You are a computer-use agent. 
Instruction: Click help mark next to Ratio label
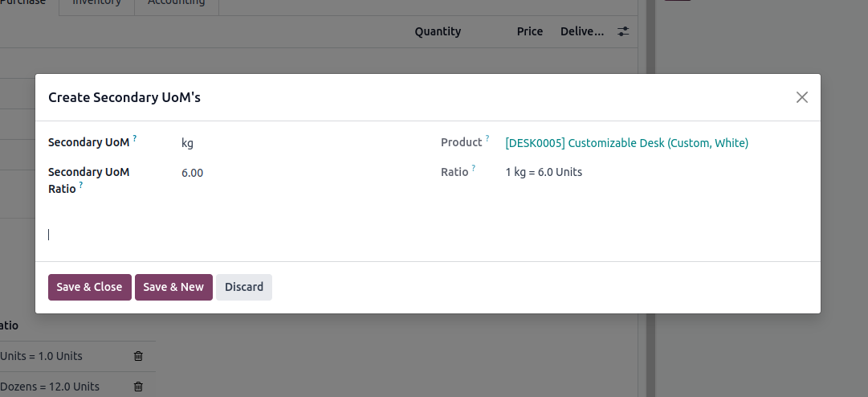click(x=474, y=169)
